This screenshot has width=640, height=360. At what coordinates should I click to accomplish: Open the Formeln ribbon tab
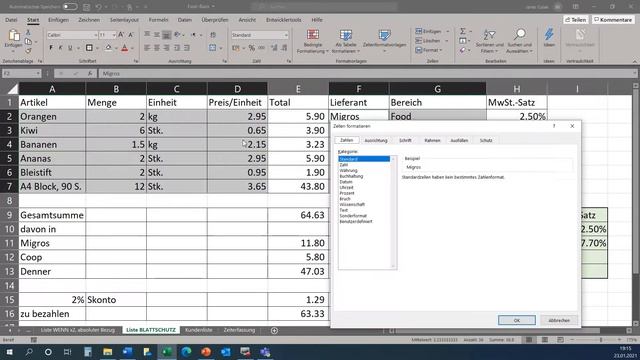point(158,20)
